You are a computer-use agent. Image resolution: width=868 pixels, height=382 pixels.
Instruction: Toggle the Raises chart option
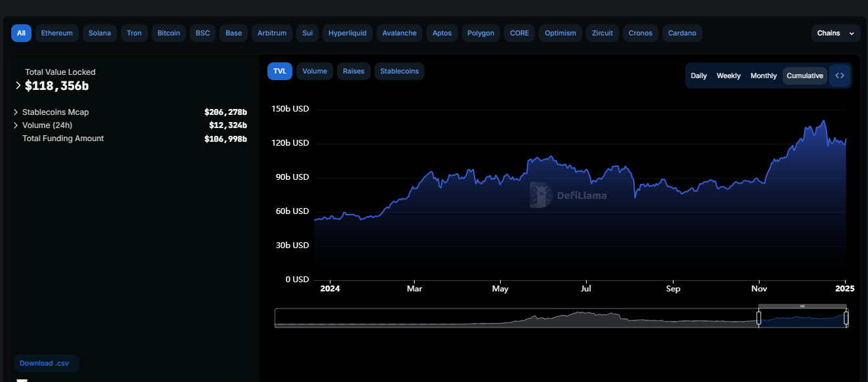[354, 71]
